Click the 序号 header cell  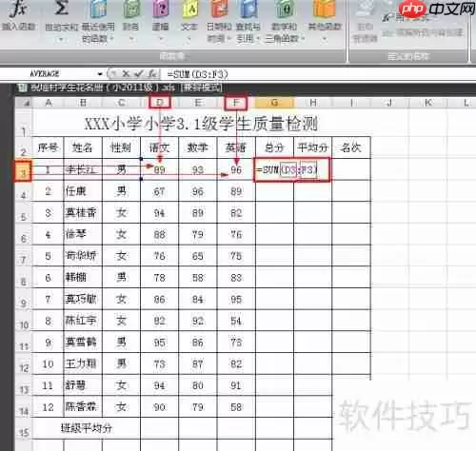[x=48, y=147]
